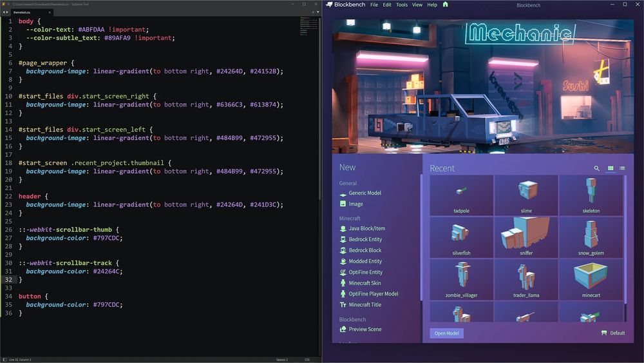The height and width of the screenshot is (363, 644).
Task: Close the themetest.css tab in Sublime Text
Action: tap(50, 12)
